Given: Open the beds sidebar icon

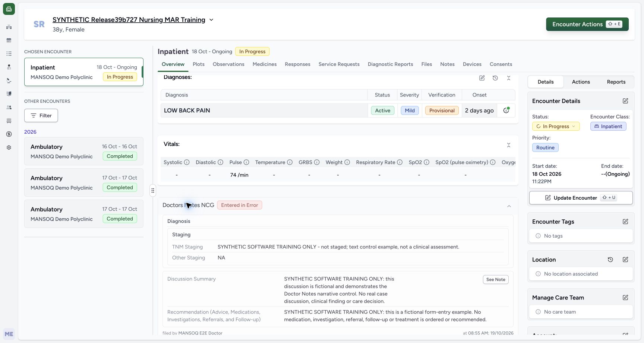Looking at the screenshot, I should pos(9,121).
